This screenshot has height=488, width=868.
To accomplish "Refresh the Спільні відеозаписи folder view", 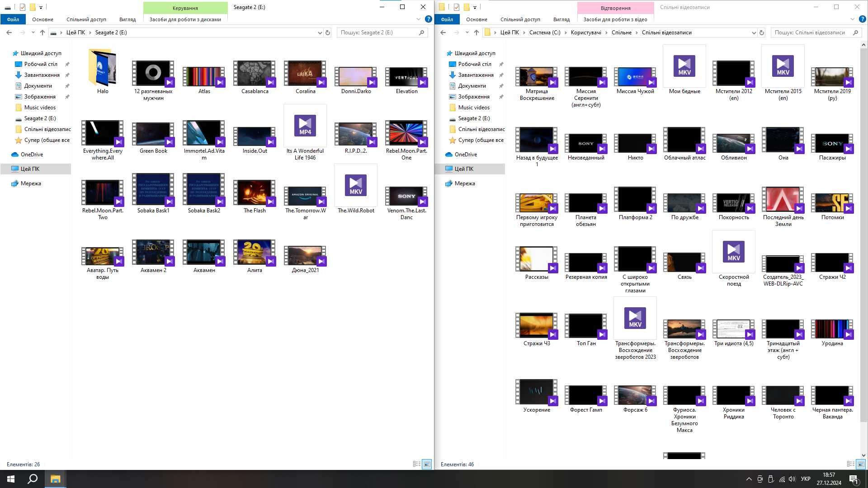I will click(x=762, y=33).
